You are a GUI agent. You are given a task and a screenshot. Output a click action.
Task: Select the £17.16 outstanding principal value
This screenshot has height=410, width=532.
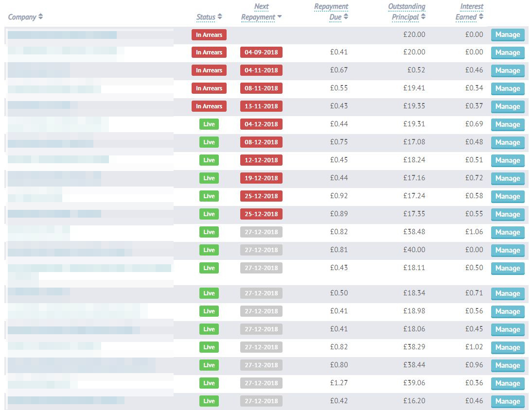414,178
